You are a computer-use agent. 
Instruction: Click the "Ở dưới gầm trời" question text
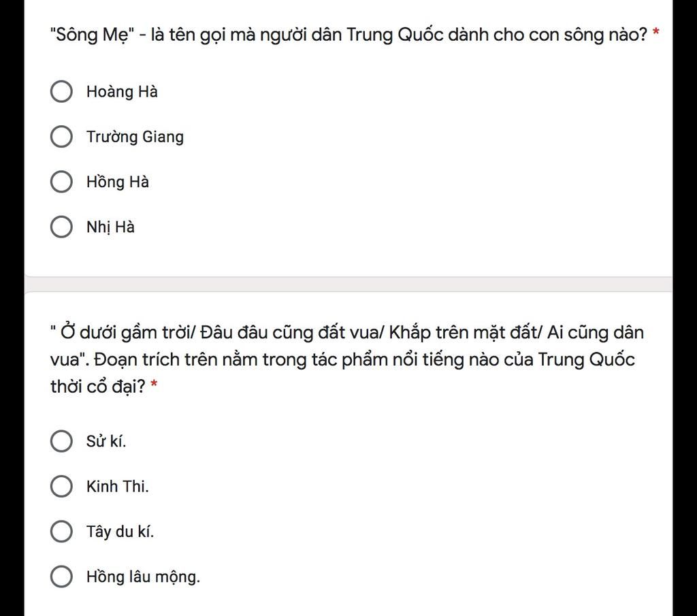(x=347, y=359)
